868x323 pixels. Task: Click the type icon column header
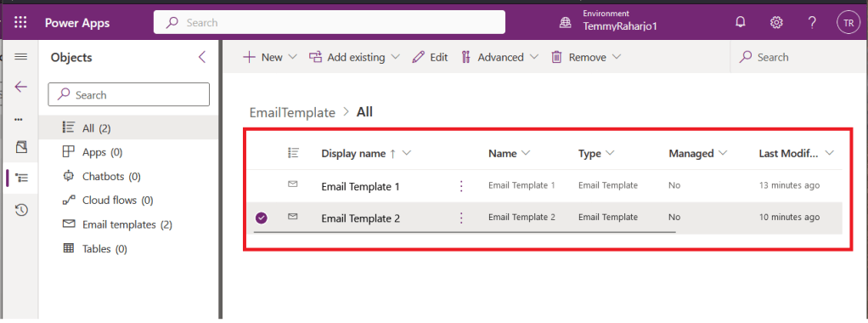click(293, 153)
